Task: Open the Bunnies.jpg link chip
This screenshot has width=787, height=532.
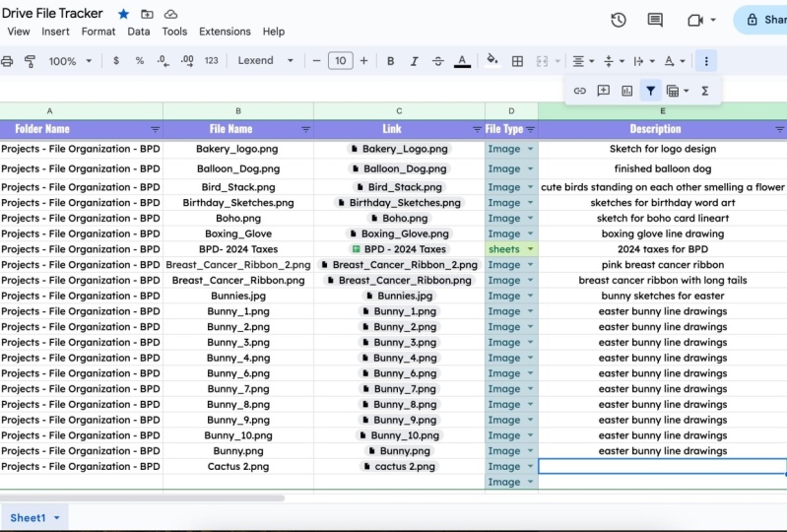Action: [399, 297]
